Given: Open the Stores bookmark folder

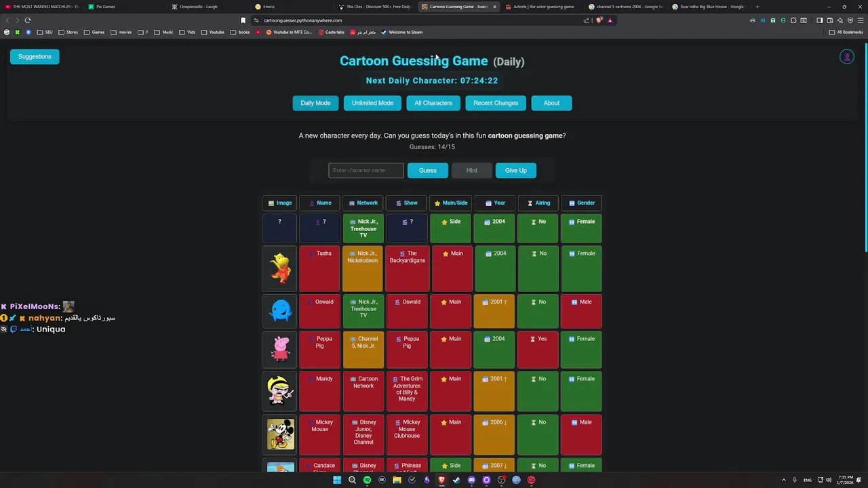Looking at the screenshot, I should [68, 32].
